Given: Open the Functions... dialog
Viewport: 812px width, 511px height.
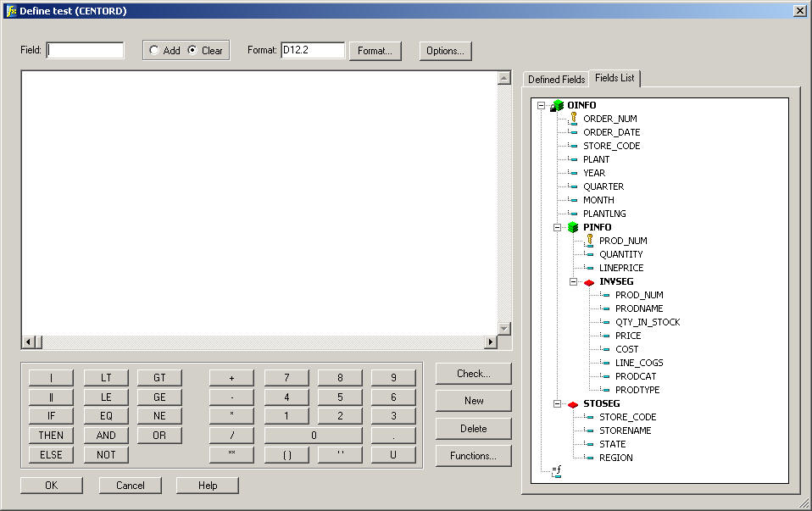Looking at the screenshot, I should (x=473, y=456).
